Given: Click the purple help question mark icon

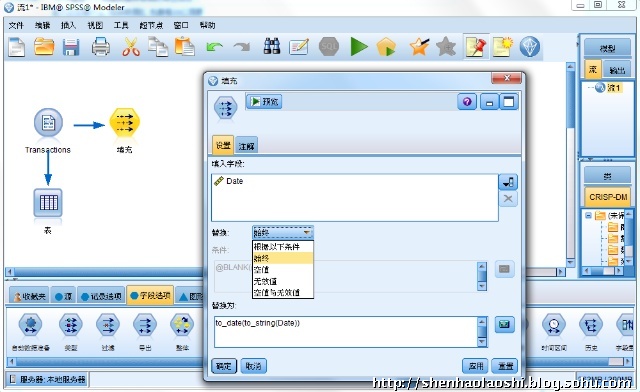Looking at the screenshot, I should point(467,102).
